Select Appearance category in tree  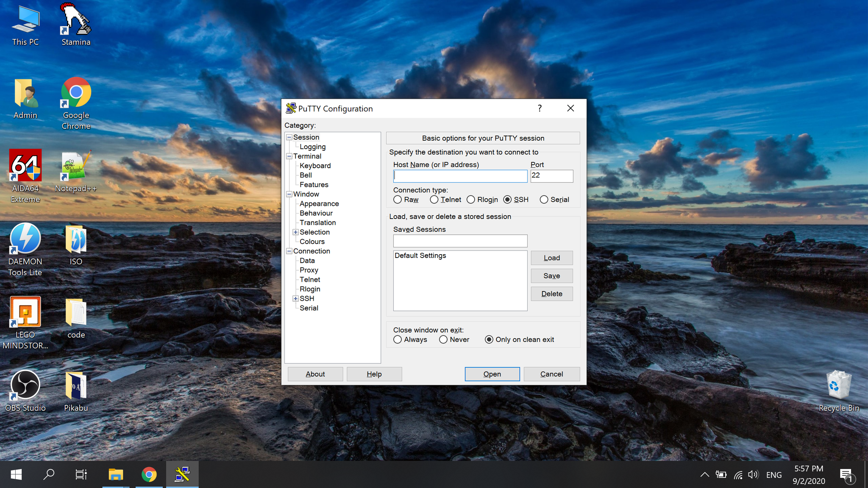319,204
